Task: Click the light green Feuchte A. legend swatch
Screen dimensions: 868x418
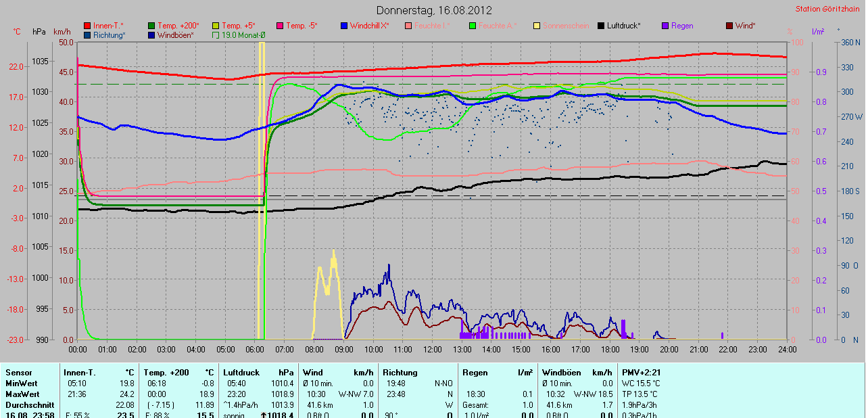Action: coord(473,26)
